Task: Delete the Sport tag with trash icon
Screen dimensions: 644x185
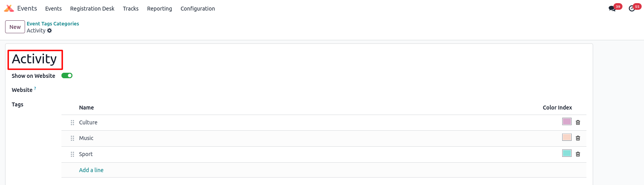Action: pos(578,154)
